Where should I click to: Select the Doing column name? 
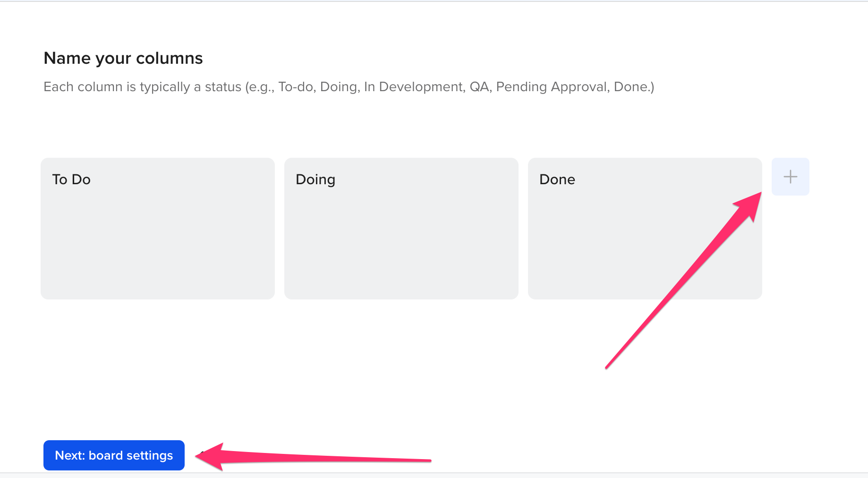coord(315,179)
